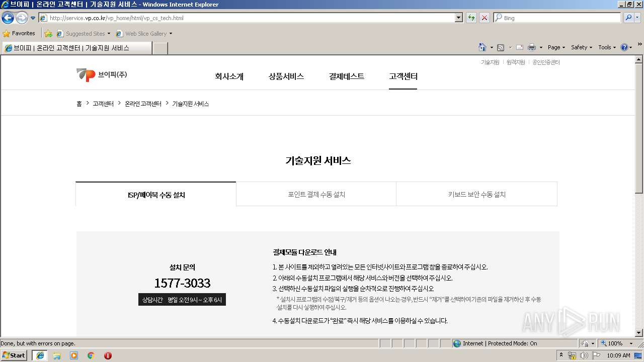
Task: Click the 브이피(주) company logo
Action: tap(102, 75)
